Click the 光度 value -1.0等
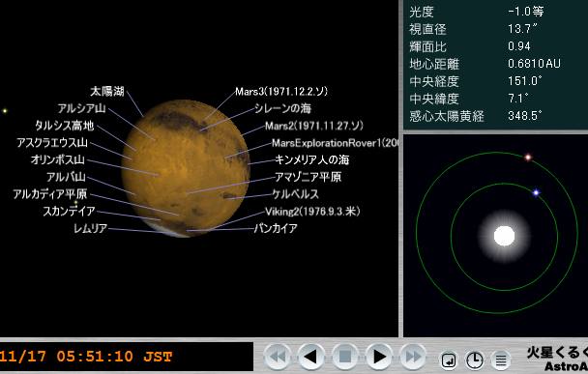This screenshot has height=374, width=588. [x=526, y=12]
